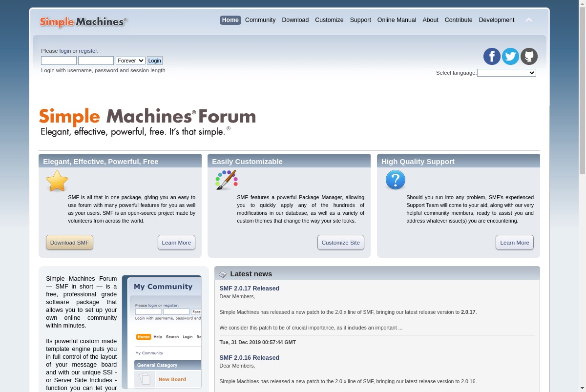
Task: Click the Login button
Action: click(155, 61)
